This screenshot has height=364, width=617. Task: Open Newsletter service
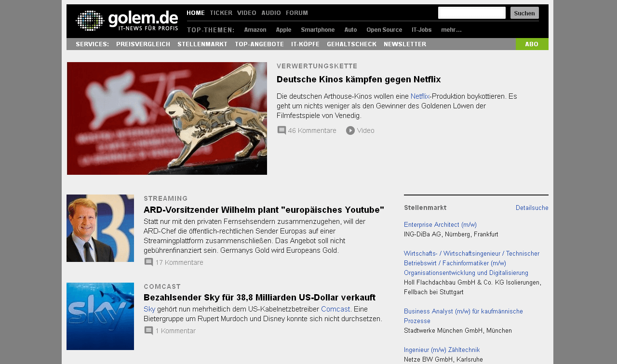(x=405, y=44)
